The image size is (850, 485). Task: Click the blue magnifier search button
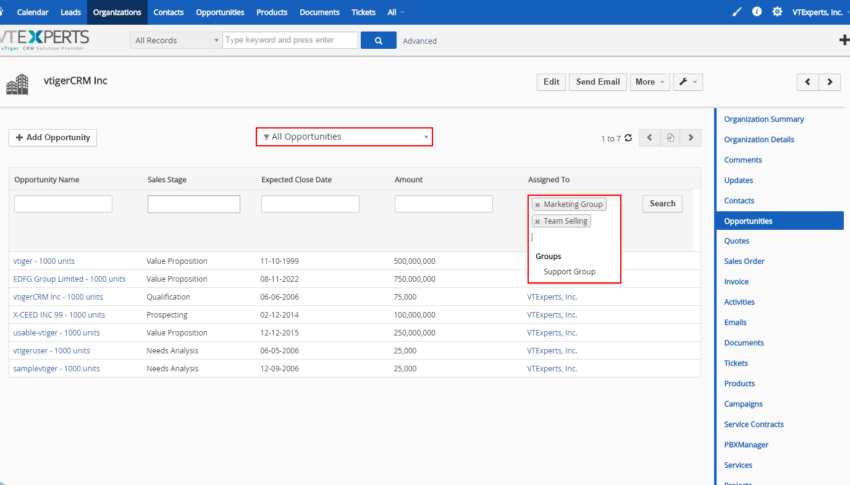tap(378, 40)
